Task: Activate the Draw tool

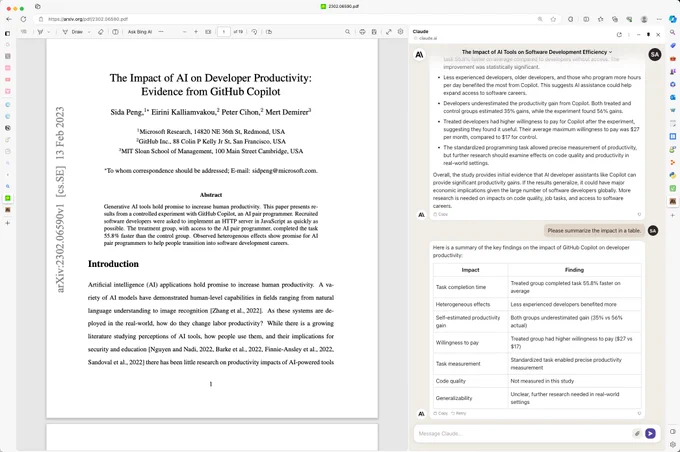Action: [72, 32]
